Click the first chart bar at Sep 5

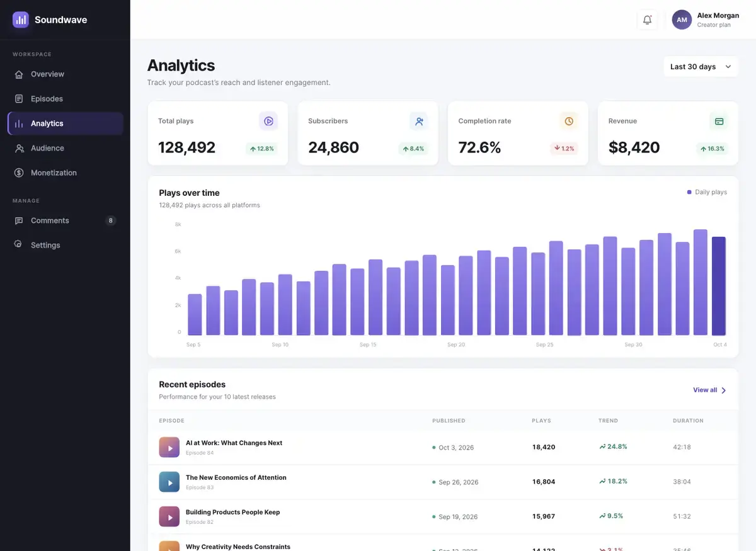tap(195, 314)
